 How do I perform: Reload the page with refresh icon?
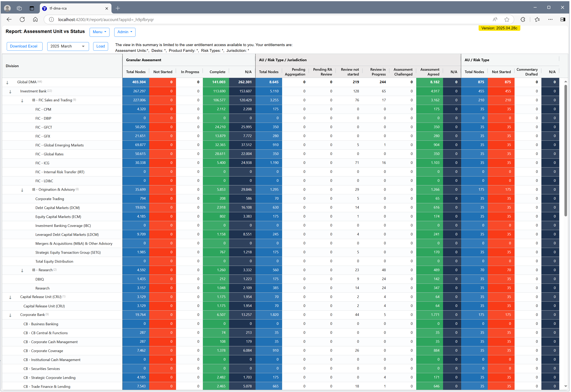(x=22, y=19)
